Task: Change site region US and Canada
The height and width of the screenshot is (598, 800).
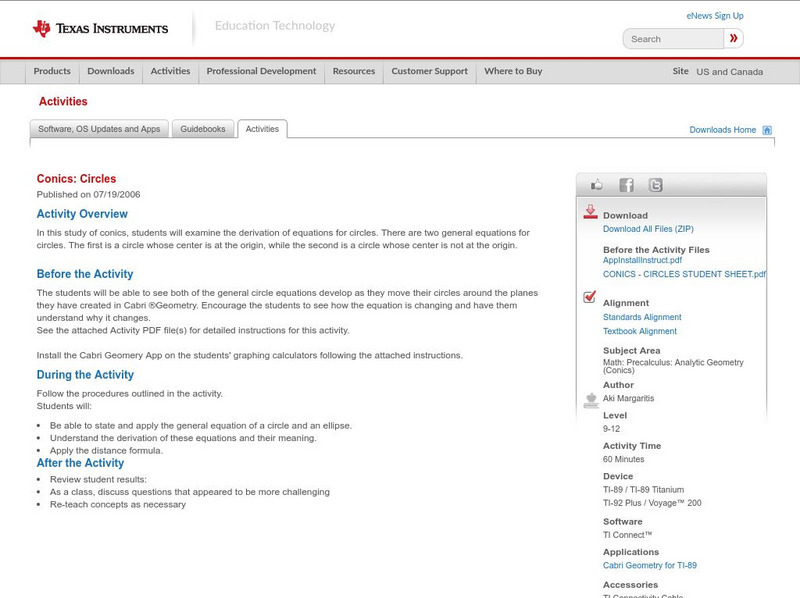Action: 730,72
